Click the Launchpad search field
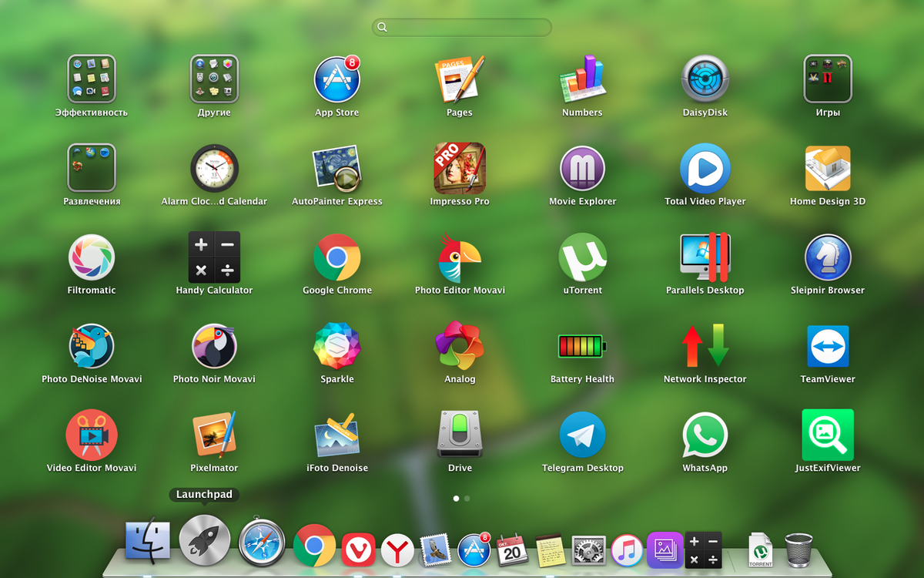 point(462,27)
